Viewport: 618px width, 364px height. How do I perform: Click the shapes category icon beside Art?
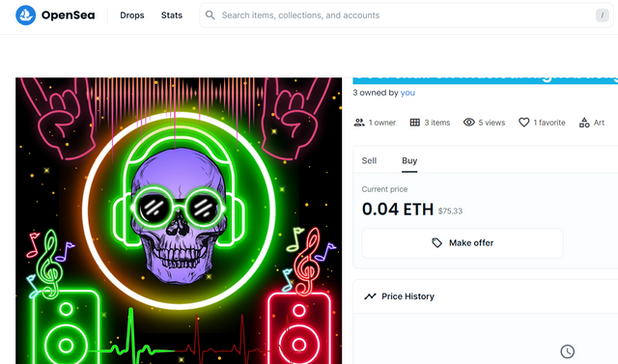[584, 123]
